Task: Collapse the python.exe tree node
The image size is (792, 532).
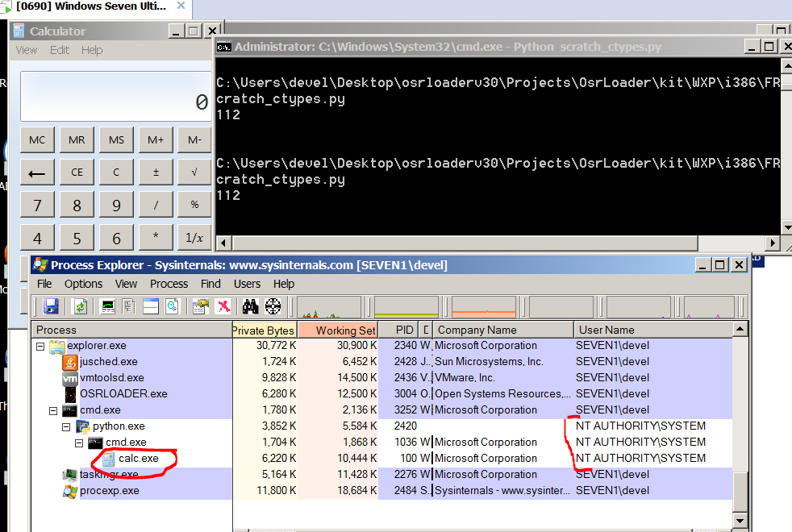Action: click(x=67, y=426)
